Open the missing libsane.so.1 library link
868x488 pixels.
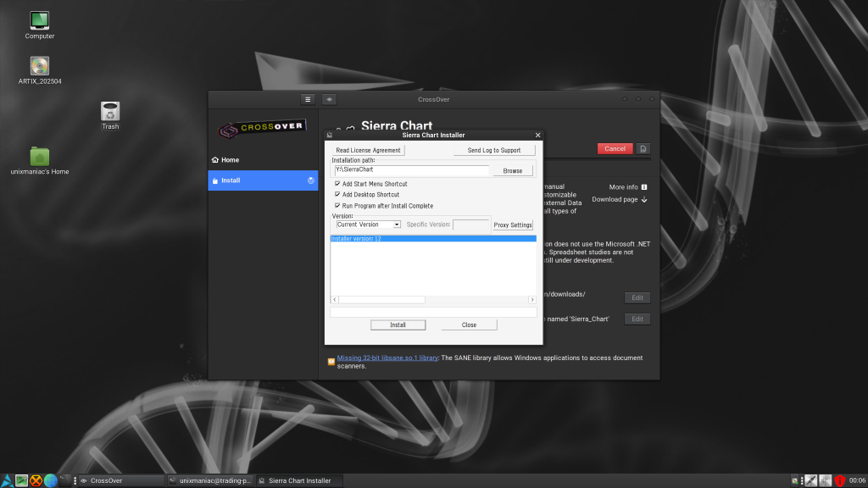click(387, 358)
